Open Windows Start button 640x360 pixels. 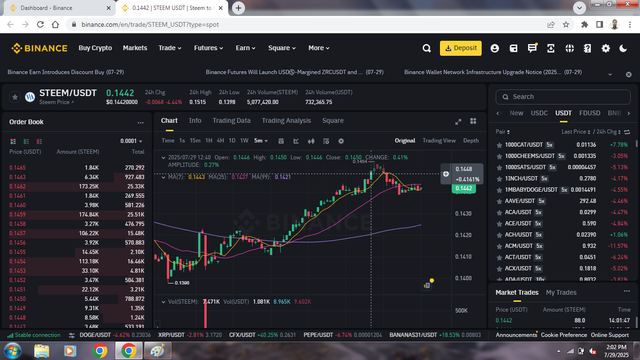click(x=12, y=351)
